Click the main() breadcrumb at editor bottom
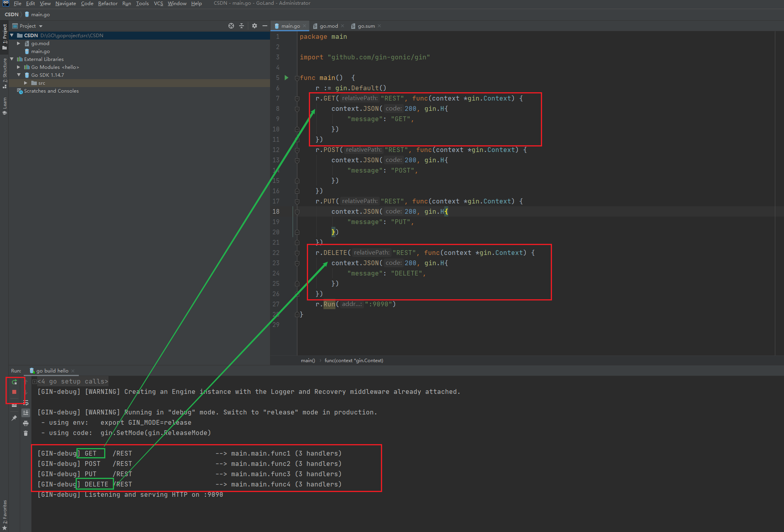Viewport: 784px width, 532px height. click(x=308, y=360)
